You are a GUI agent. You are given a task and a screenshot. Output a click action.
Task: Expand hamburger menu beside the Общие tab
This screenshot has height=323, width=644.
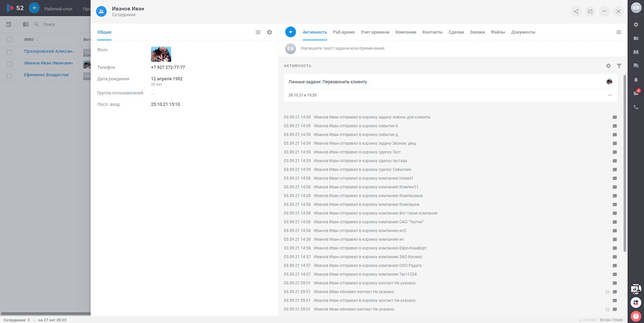pyautogui.click(x=258, y=32)
